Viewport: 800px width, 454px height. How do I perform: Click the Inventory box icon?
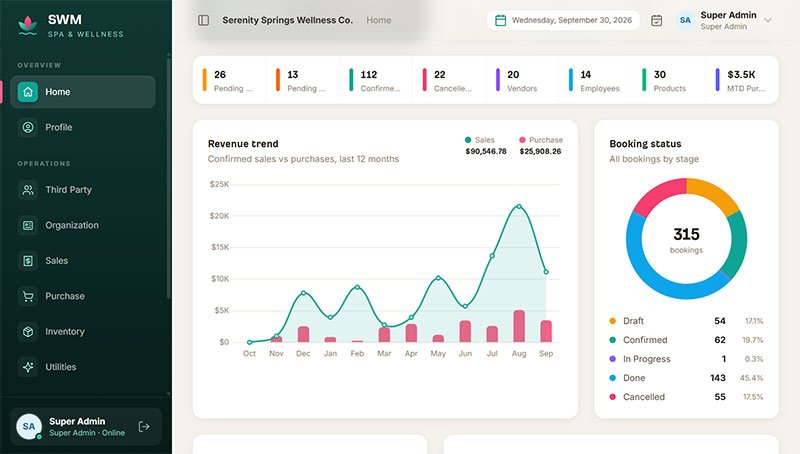pyautogui.click(x=28, y=332)
